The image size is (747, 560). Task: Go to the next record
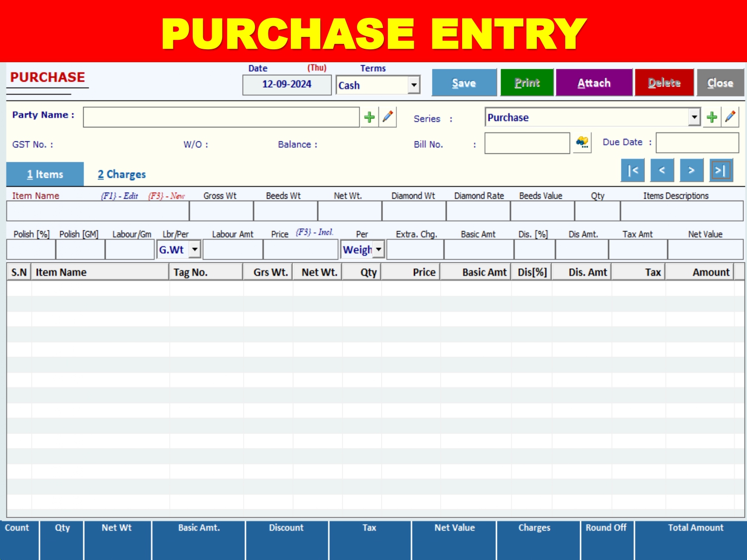[x=691, y=171]
